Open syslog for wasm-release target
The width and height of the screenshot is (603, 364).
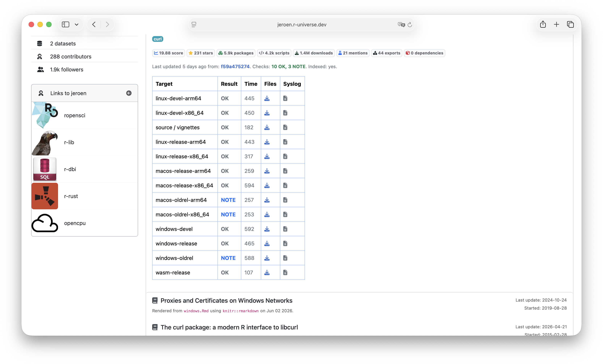pyautogui.click(x=285, y=273)
